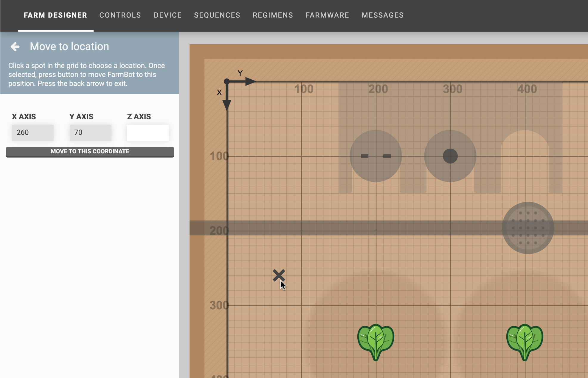The height and width of the screenshot is (378, 588).
Task: Open the FARM DESIGNER tab
Action: point(55,15)
